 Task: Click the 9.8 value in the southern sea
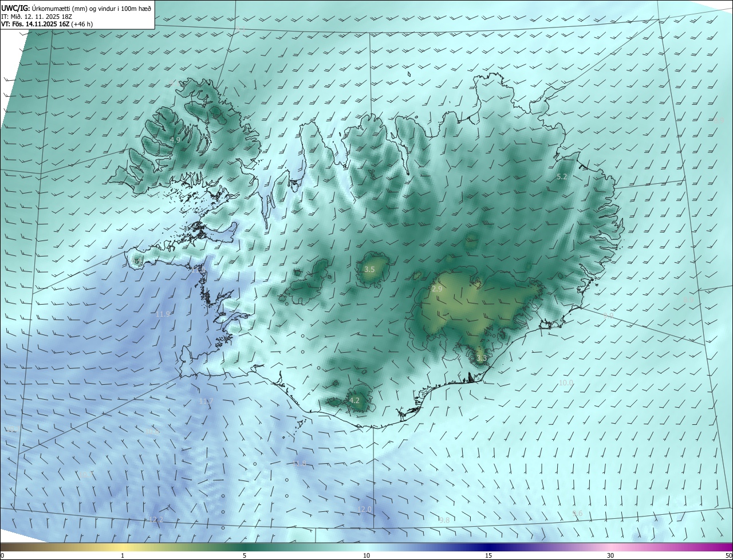tap(444, 520)
